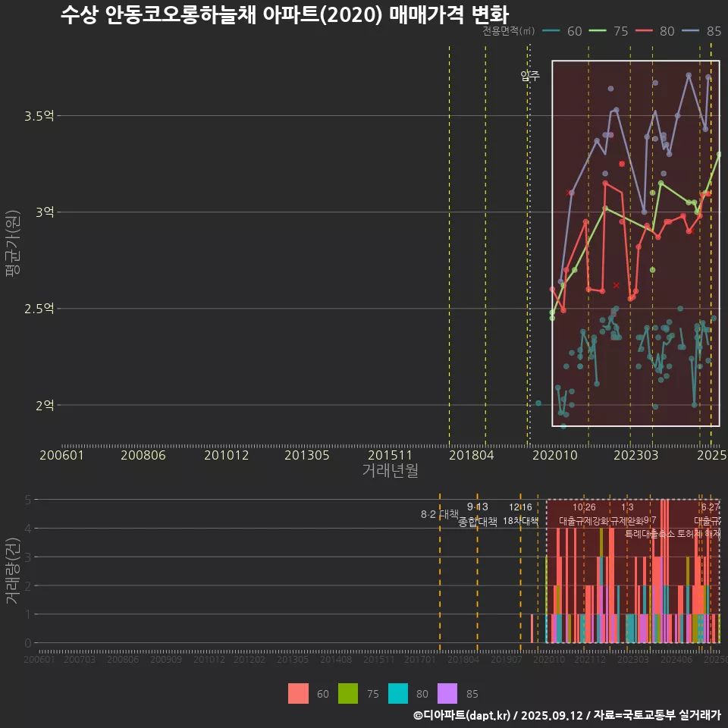
Task: Click the 85 purple legend swatch at bottom
Action: point(447,693)
